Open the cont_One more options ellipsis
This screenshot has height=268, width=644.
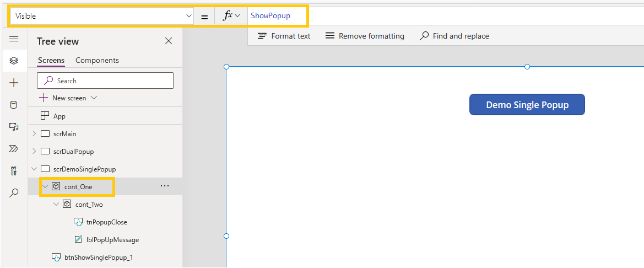click(164, 186)
